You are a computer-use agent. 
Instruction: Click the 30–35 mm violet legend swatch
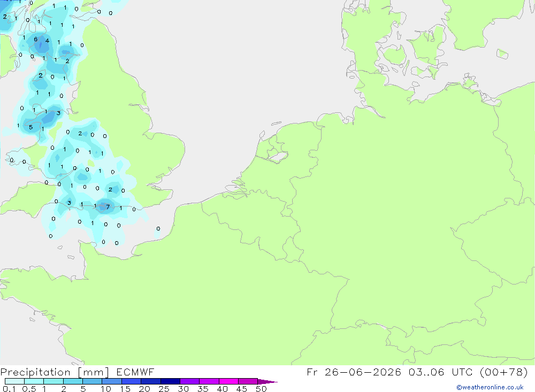[x=190, y=381]
